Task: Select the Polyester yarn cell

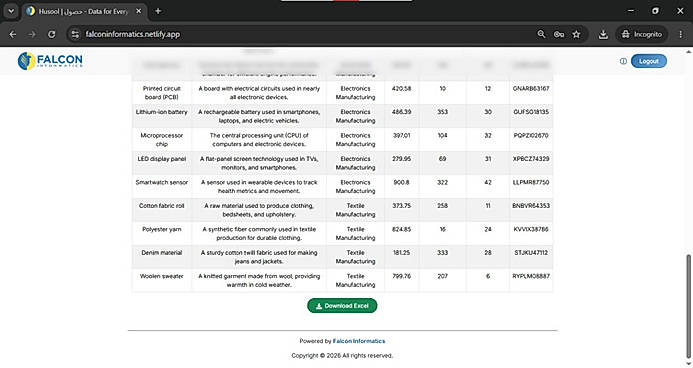Action: coord(162,233)
